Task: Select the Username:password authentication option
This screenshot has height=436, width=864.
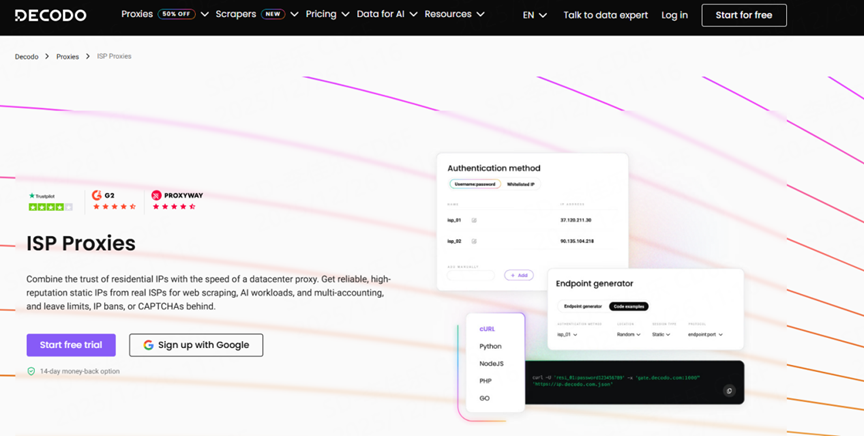Action: (475, 185)
